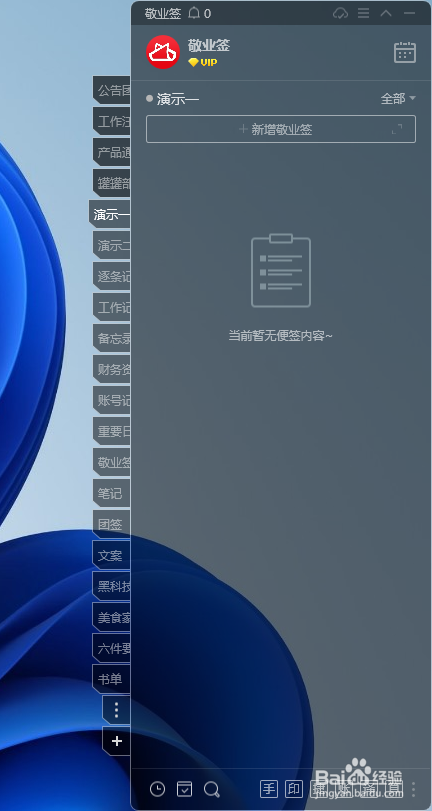Open the clock time-management icon
The width and height of the screenshot is (432, 811).
[x=157, y=789]
